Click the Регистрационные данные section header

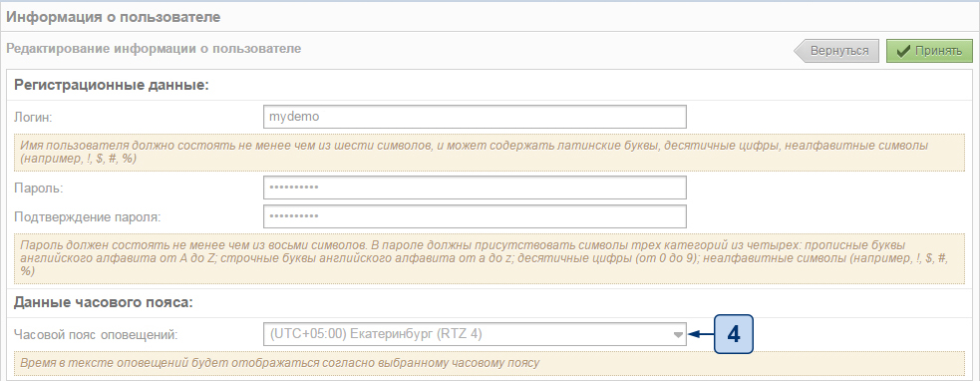pyautogui.click(x=112, y=85)
